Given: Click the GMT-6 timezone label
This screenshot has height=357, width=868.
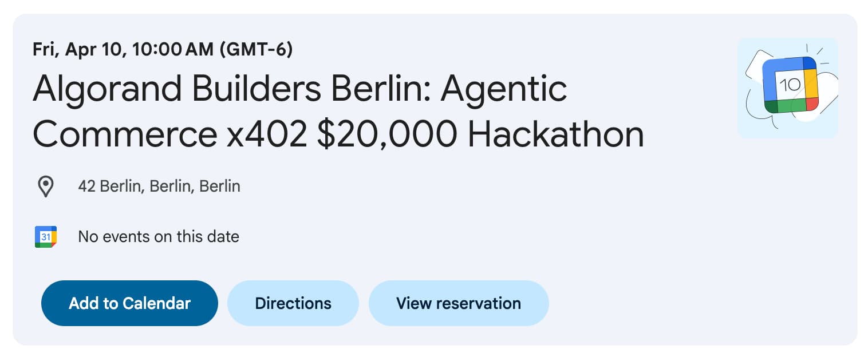Looking at the screenshot, I should [257, 50].
